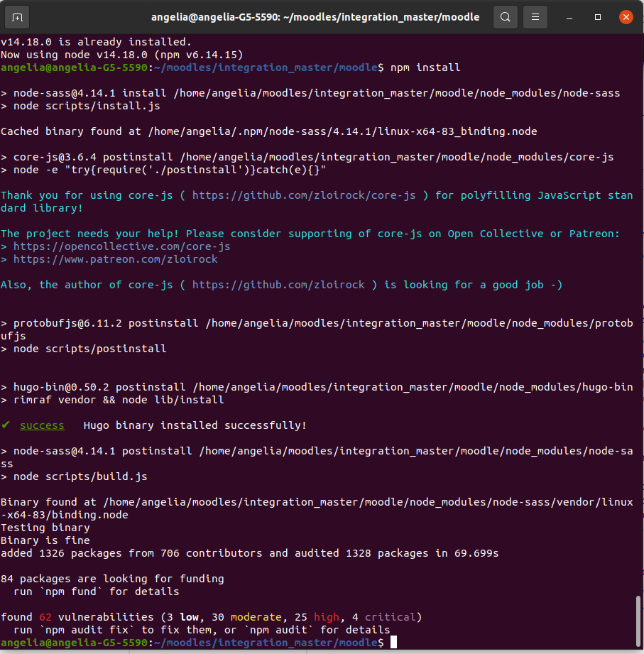
Task: Click 'node scripts/build.js' line
Action: point(74,476)
